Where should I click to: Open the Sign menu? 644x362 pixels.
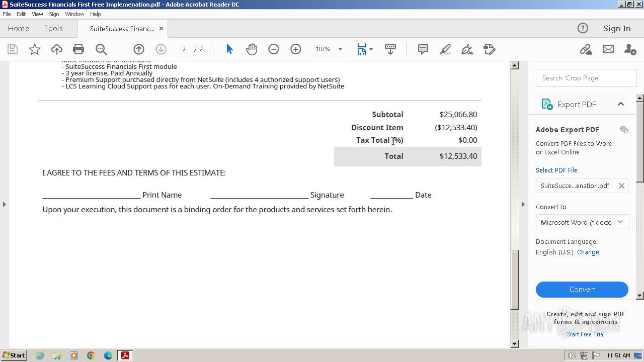coord(54,14)
